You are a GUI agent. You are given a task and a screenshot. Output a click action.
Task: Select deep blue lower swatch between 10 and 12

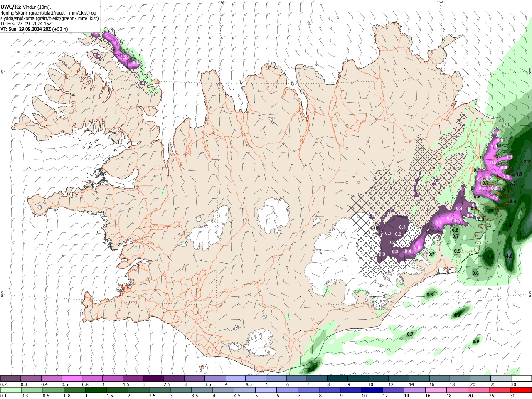click(x=372, y=390)
